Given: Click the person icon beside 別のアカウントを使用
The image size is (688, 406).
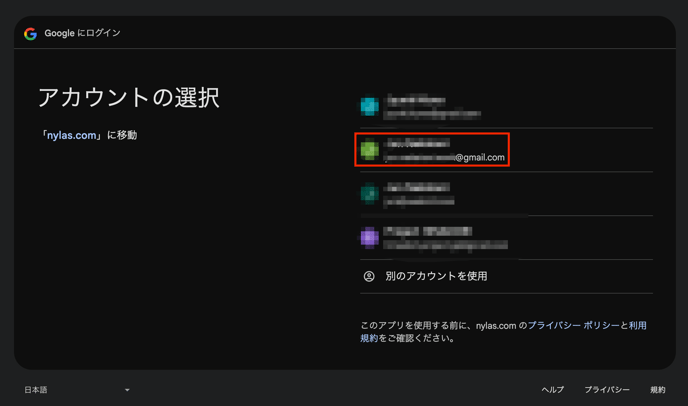Looking at the screenshot, I should 369,276.
